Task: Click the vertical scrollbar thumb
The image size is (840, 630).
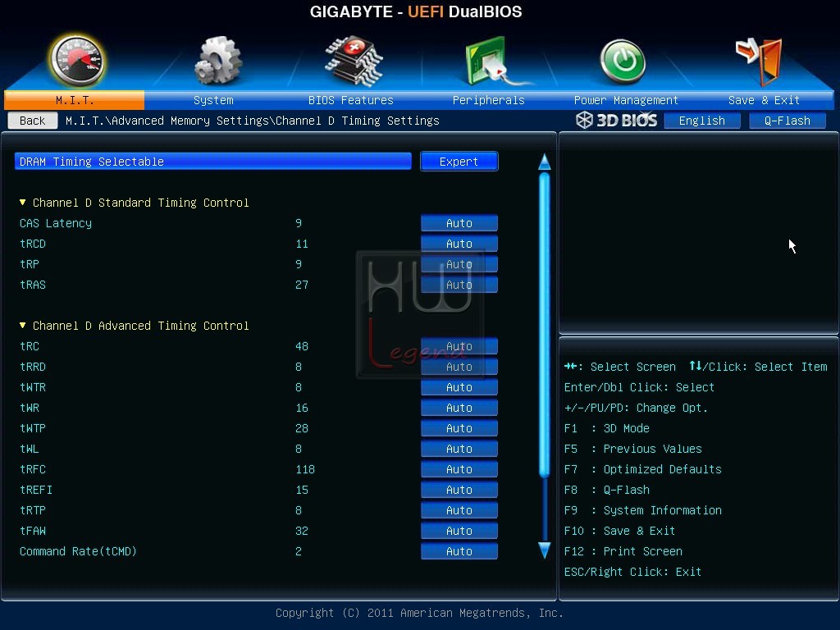Action: pyautogui.click(x=545, y=325)
